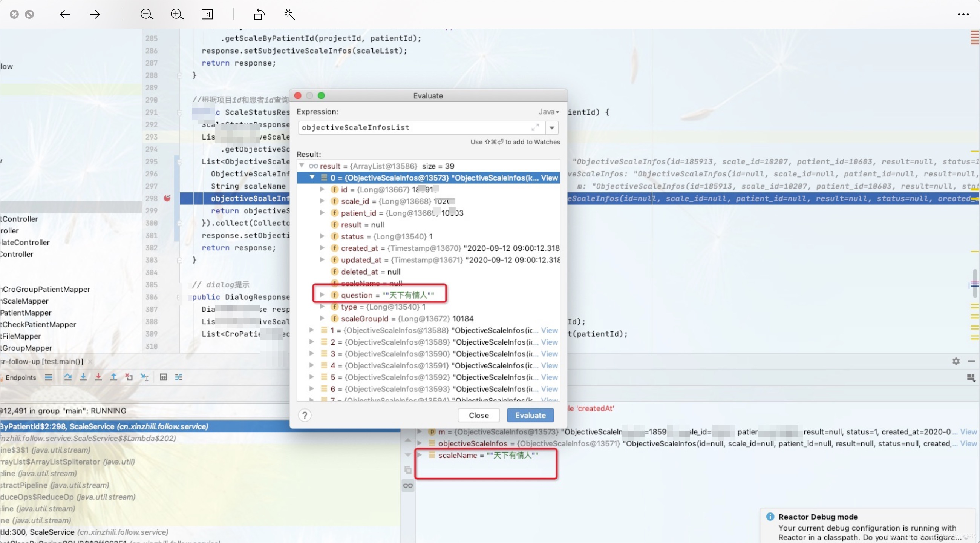Expand element 1 ObjectiveScaleInfos@13588

click(312, 330)
